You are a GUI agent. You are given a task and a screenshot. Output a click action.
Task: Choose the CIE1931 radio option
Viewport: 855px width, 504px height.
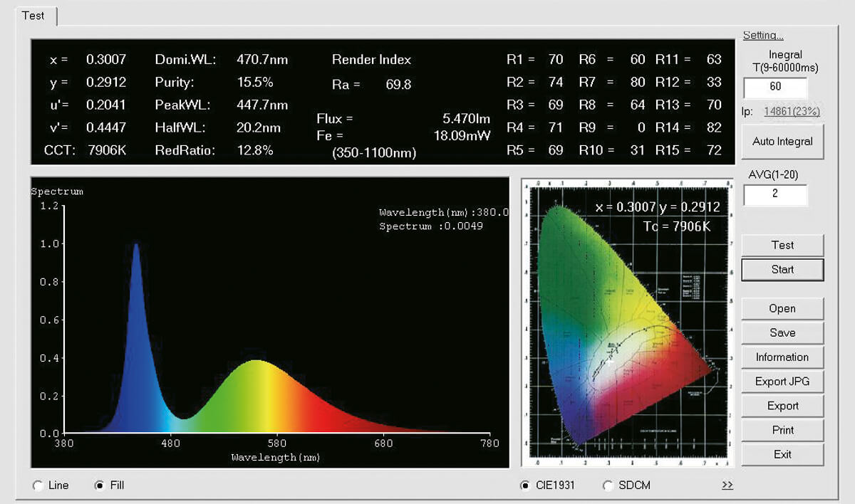[x=526, y=485]
